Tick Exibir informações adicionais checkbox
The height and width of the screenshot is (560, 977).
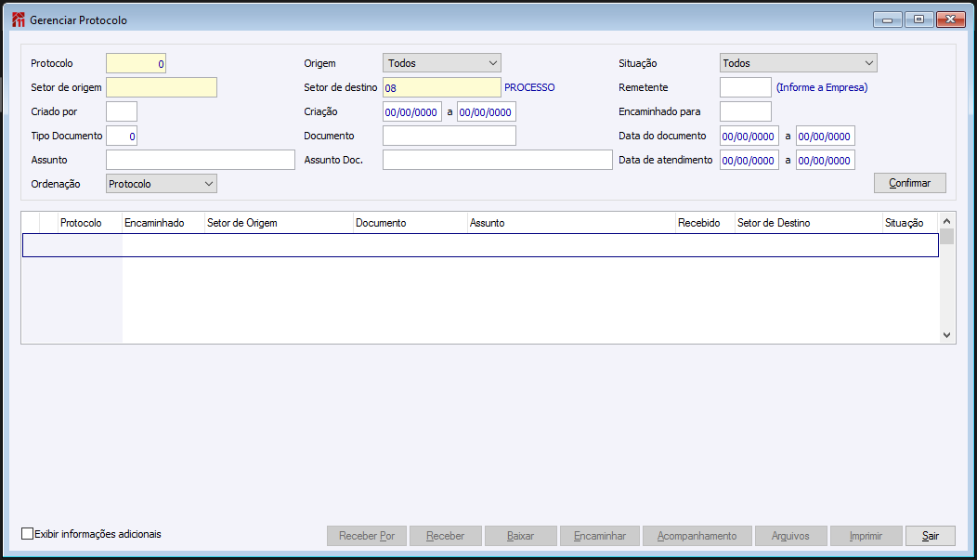(x=28, y=534)
